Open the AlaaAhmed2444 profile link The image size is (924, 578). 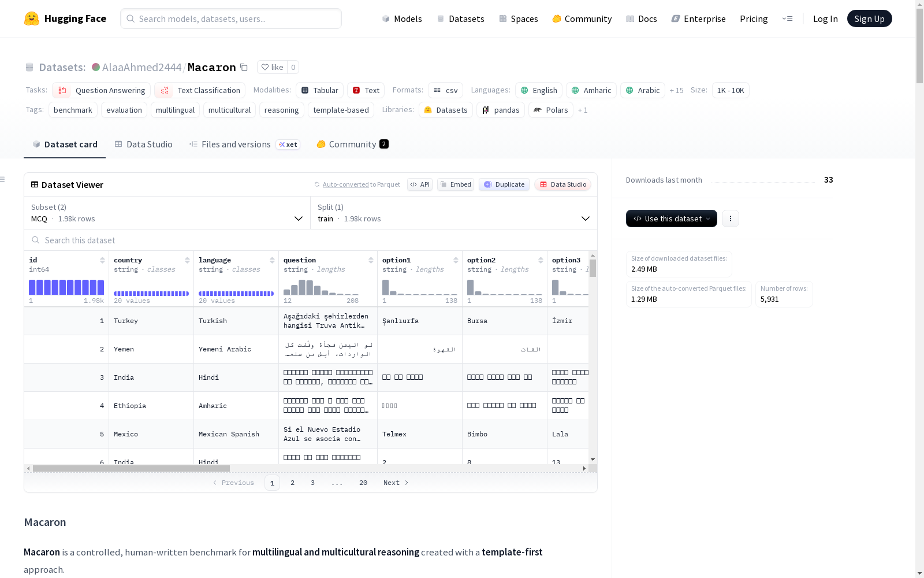point(142,67)
